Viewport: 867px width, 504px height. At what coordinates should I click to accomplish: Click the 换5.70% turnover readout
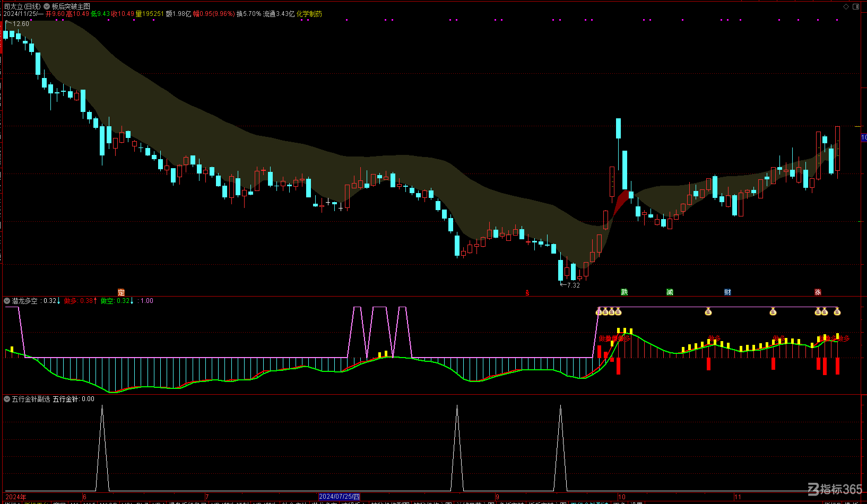click(x=249, y=14)
